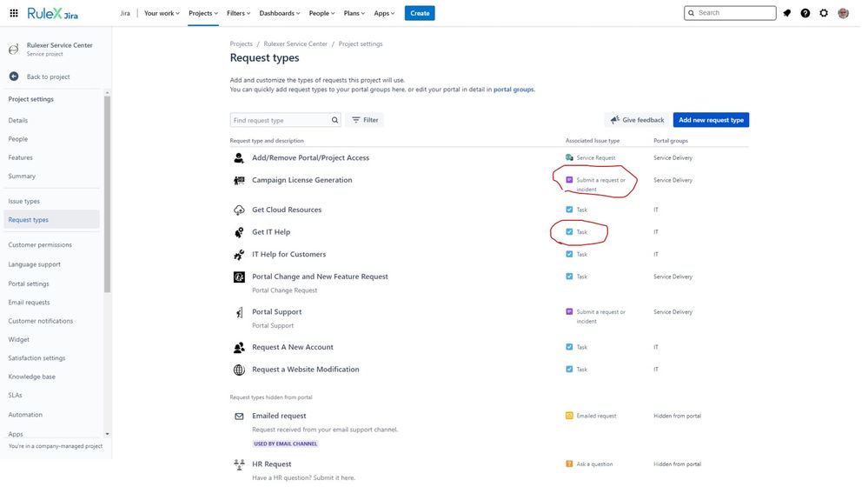Click the Add/Remove Portal/Project Access icon
The width and height of the screenshot is (868, 500).
pos(239,157)
